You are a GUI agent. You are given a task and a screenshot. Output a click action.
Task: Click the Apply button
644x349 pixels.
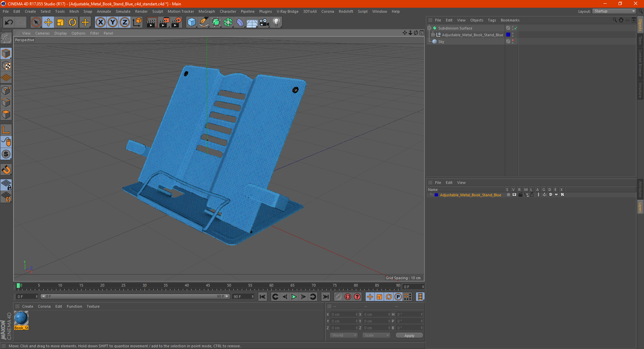point(409,336)
